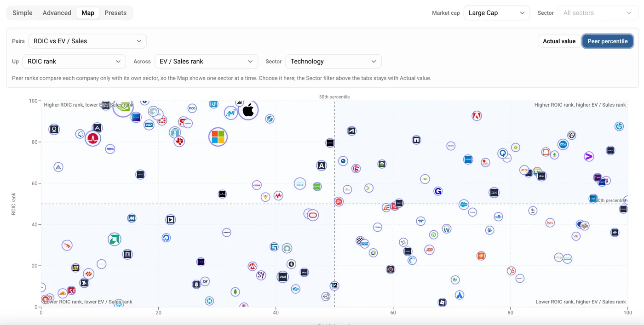Viewport: 644px width, 325px height.
Task: Open the IBM logo bubble
Action: 494,193
